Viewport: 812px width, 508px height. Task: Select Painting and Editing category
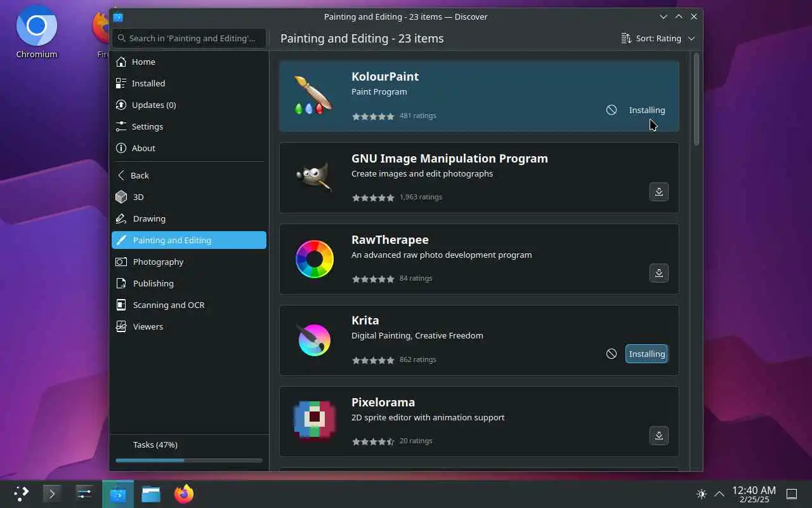(x=189, y=240)
